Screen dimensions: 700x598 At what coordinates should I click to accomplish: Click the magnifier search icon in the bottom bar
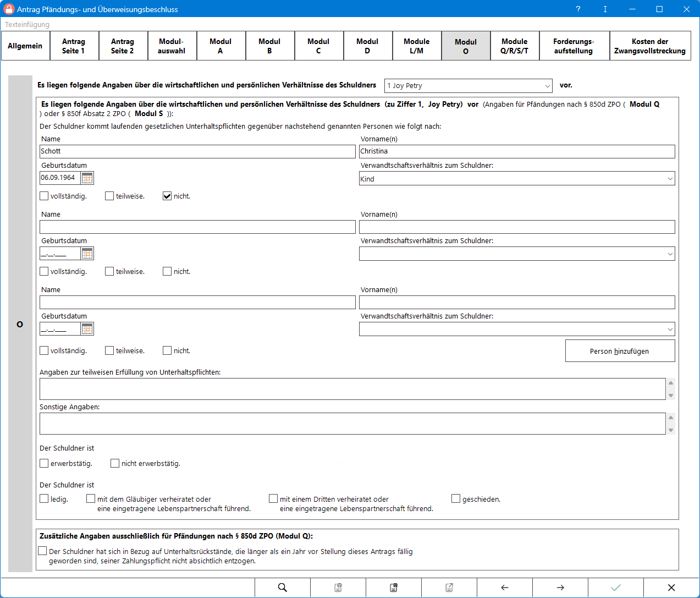tap(283, 588)
